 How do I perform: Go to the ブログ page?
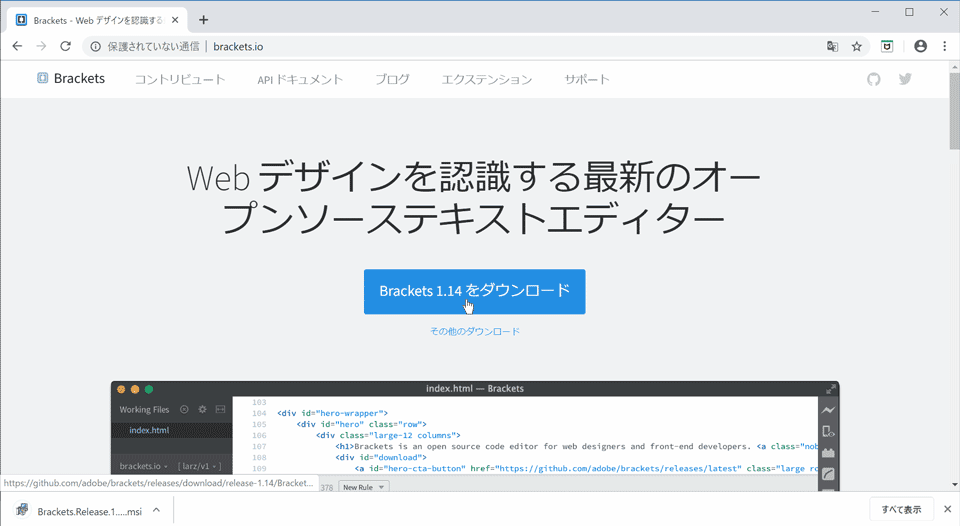392,80
